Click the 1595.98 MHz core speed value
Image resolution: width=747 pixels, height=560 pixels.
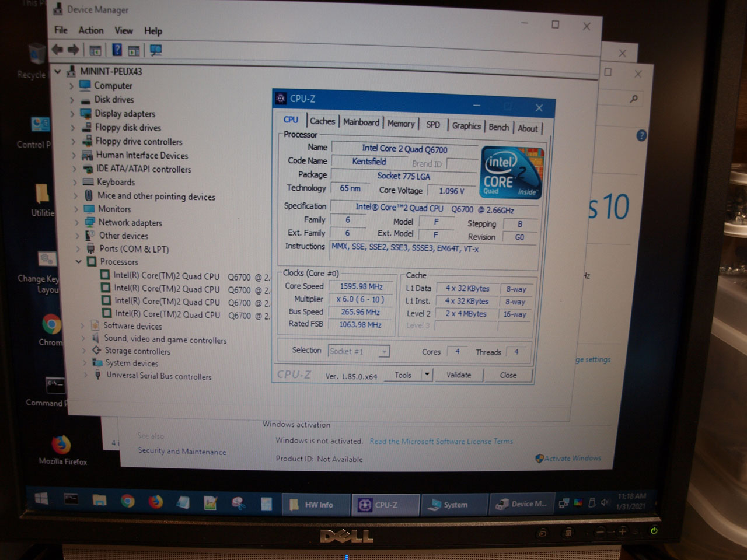[361, 287]
